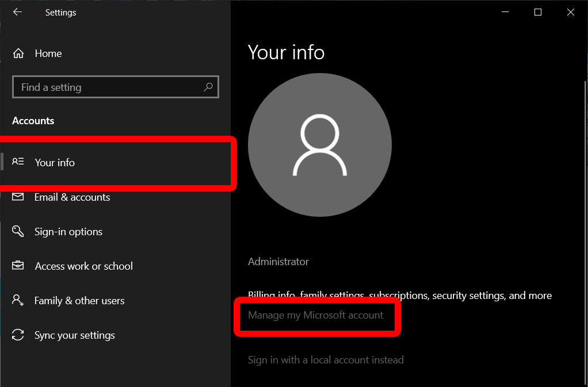Click Manage my Microsoft account
This screenshot has width=588, height=387.
tap(315, 315)
